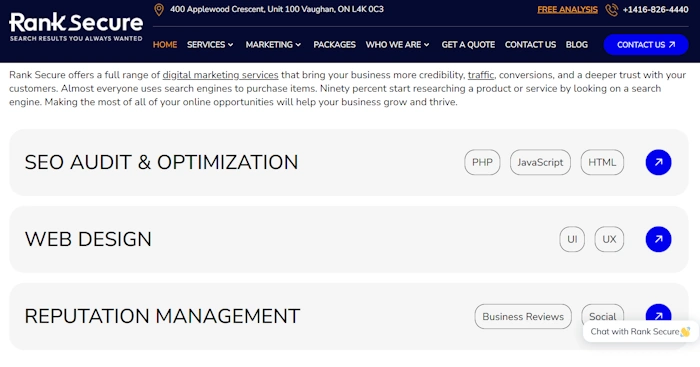Image resolution: width=700 pixels, height=367 pixels.
Task: Click the location pin icon
Action: [x=158, y=9]
